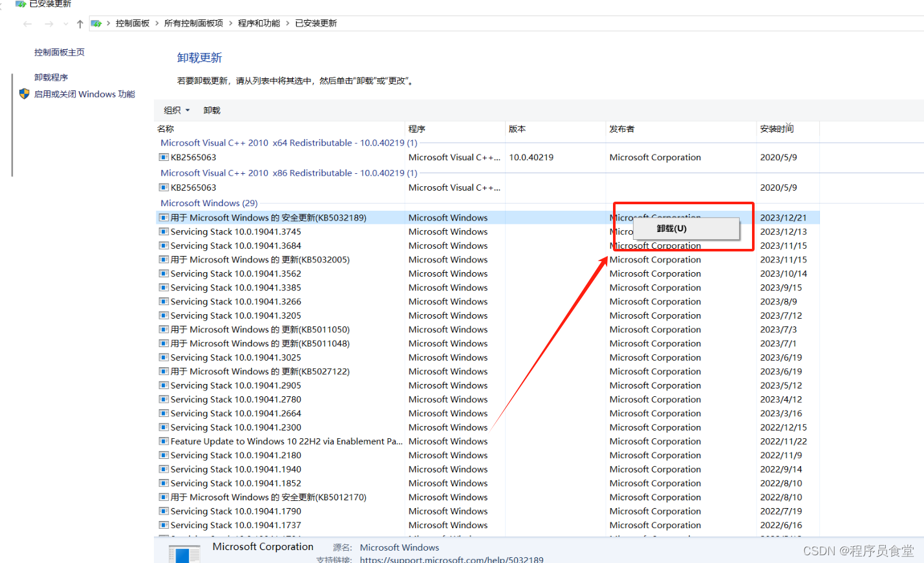The width and height of the screenshot is (924, 563).
Task: Collapse the Visual C++ 2010 x64 group
Action: (x=289, y=143)
